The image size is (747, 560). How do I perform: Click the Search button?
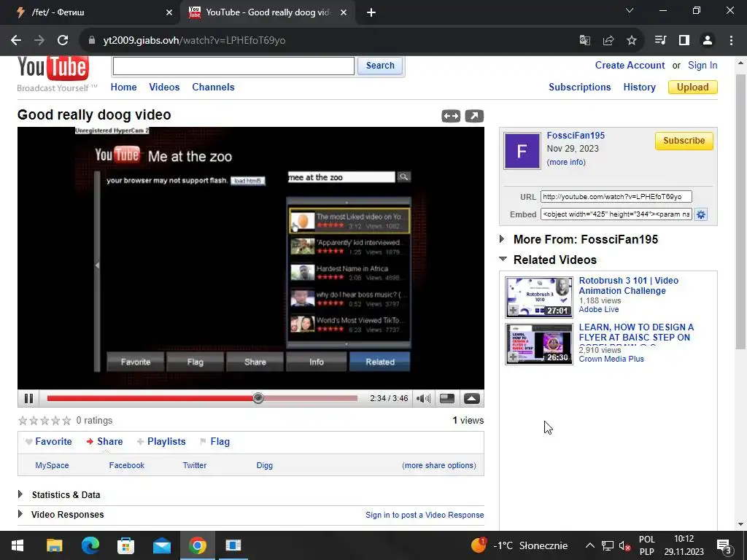(x=379, y=66)
